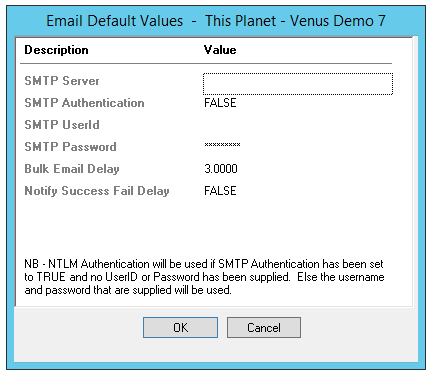Click the OK button
431x376 pixels.
(x=180, y=327)
